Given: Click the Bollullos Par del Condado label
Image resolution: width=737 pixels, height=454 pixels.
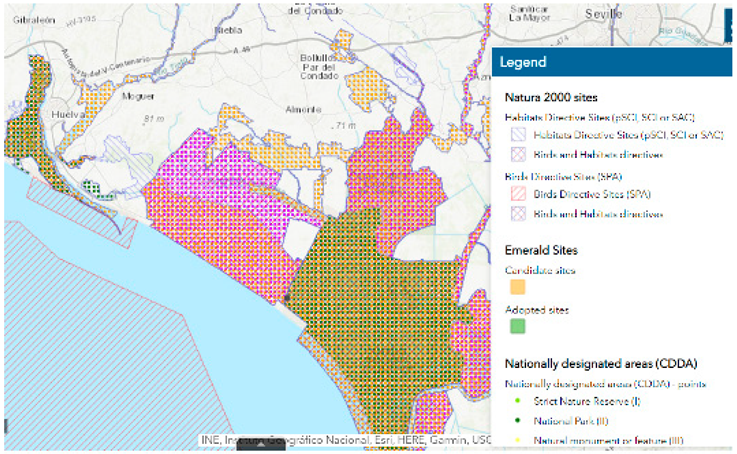Looking at the screenshot, I should 319,67.
